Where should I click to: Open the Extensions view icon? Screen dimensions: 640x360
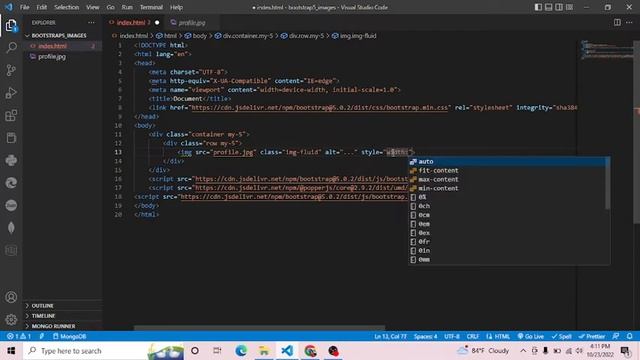pyautogui.click(x=11, y=115)
